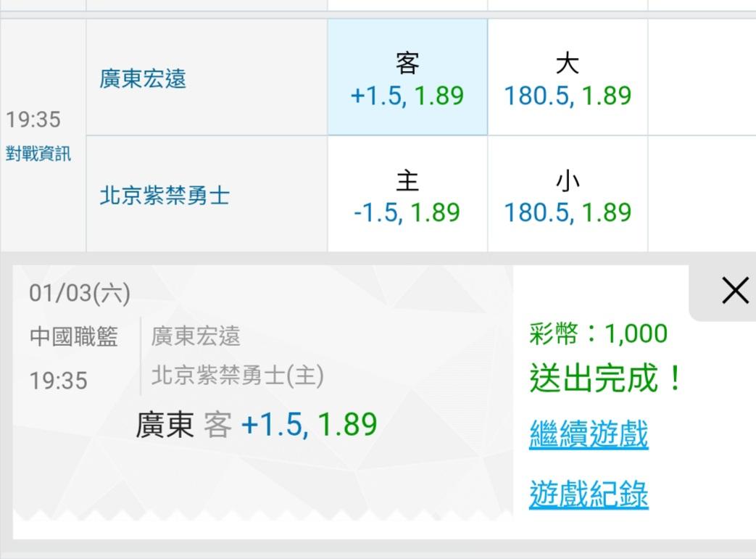Click the 19:35 time above 對戰資訊

click(33, 119)
